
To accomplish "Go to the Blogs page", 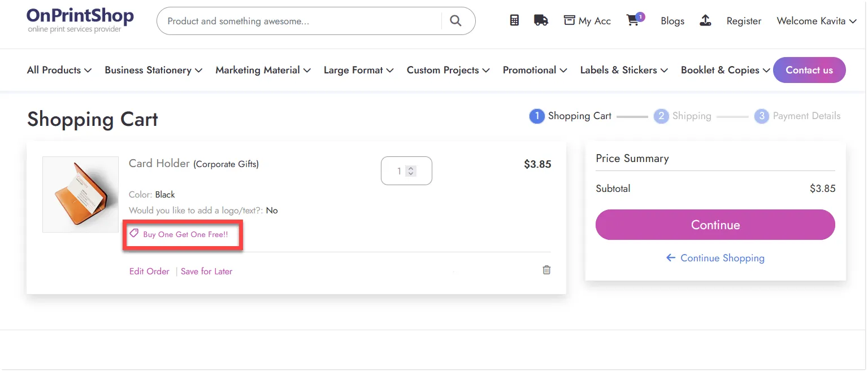I will [672, 21].
